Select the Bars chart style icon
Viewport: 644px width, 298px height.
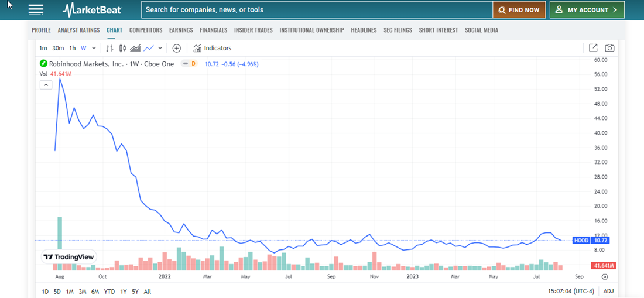pos(110,48)
